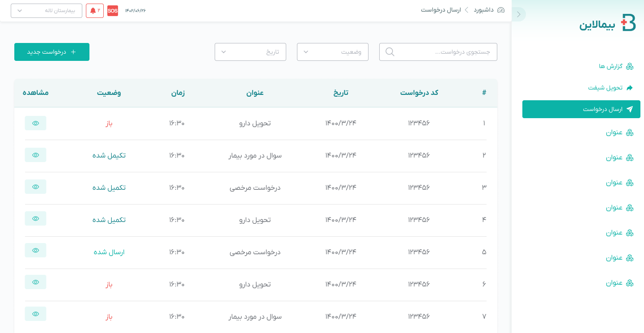Click the باز status in row ۷
Image resolution: width=644 pixels, height=333 pixels.
click(x=109, y=316)
